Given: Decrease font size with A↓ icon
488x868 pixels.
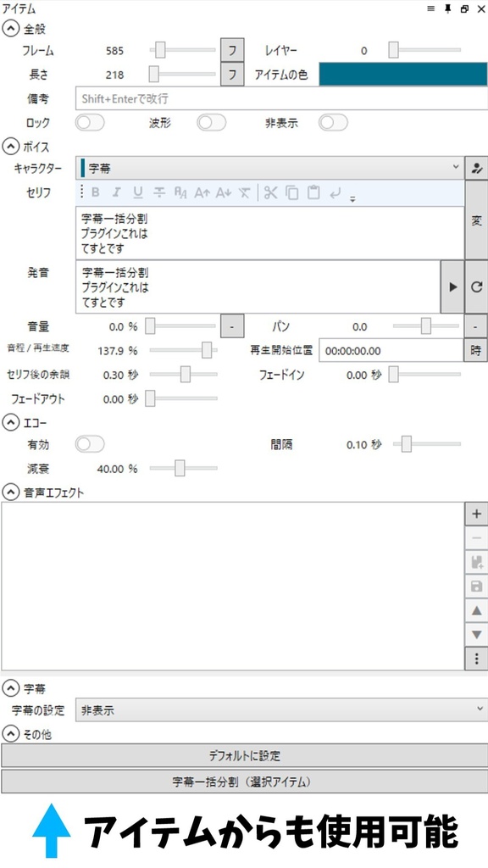Looking at the screenshot, I should coord(224,192).
